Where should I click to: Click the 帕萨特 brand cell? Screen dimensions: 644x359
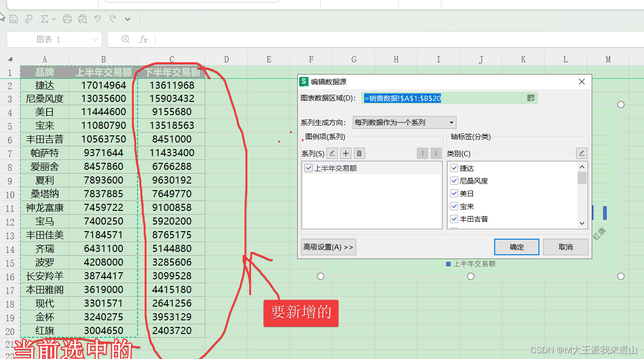45,153
